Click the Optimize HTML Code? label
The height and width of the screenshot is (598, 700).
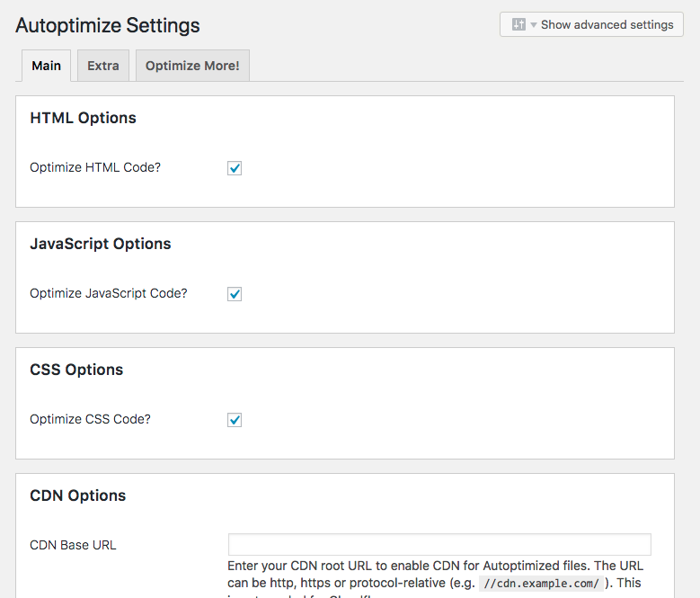(95, 167)
